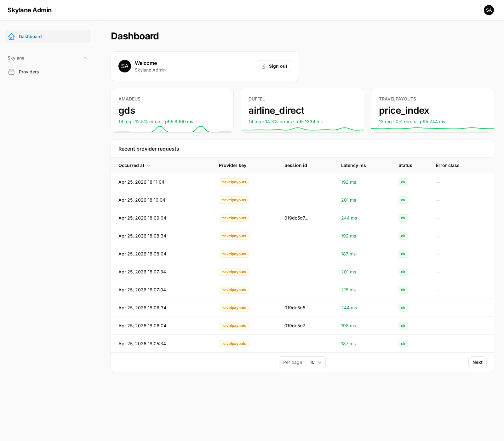Click the Skylane Admin title link
The height and width of the screenshot is (441, 504).
[30, 10]
